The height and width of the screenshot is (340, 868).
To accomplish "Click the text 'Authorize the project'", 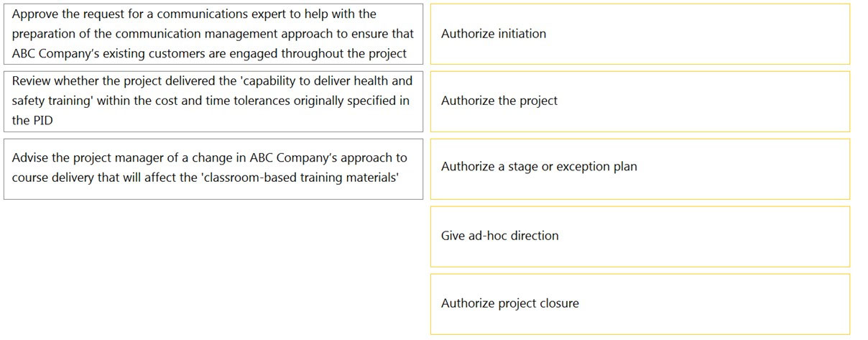I will pos(499,101).
